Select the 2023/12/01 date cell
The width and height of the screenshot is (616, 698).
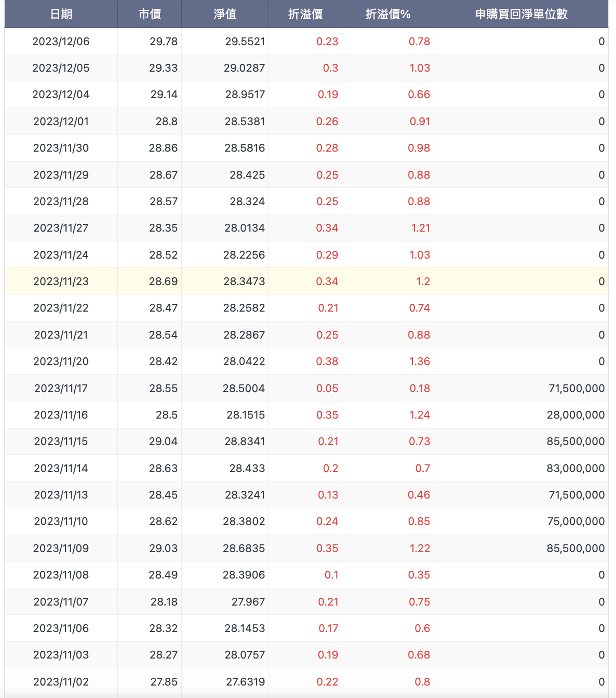click(61, 122)
